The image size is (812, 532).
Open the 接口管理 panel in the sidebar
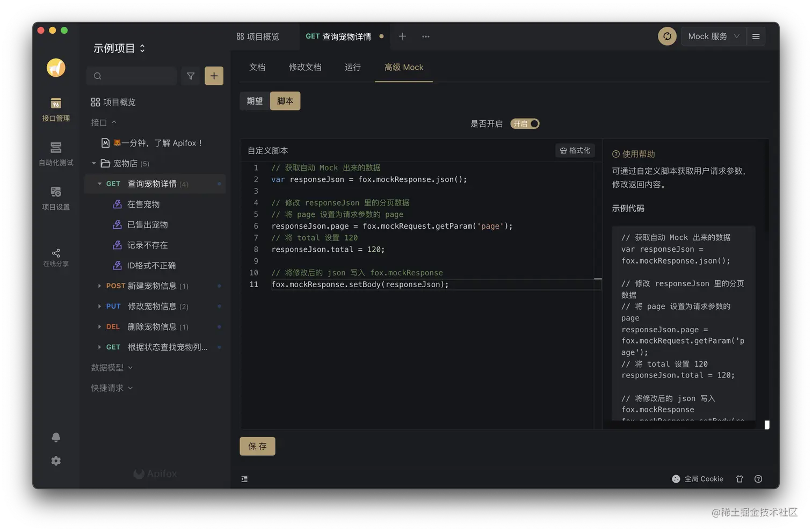click(x=55, y=109)
